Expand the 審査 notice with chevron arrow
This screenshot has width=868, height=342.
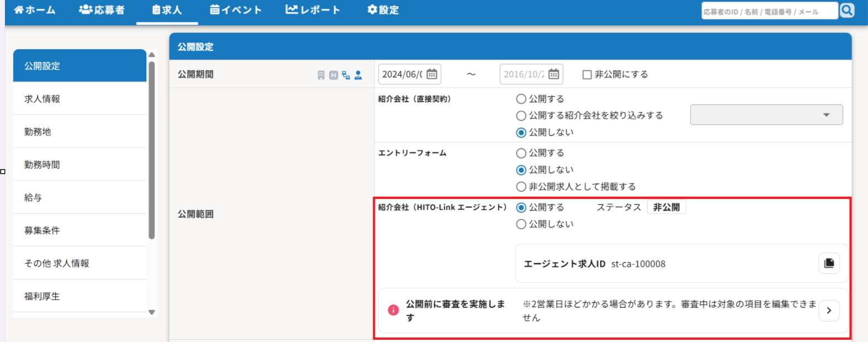pos(828,311)
